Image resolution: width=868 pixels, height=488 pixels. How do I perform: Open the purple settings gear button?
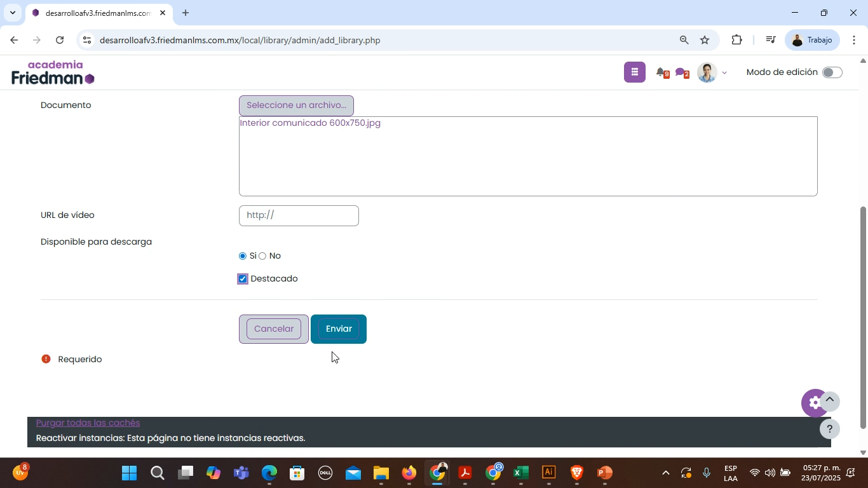pyautogui.click(x=813, y=403)
